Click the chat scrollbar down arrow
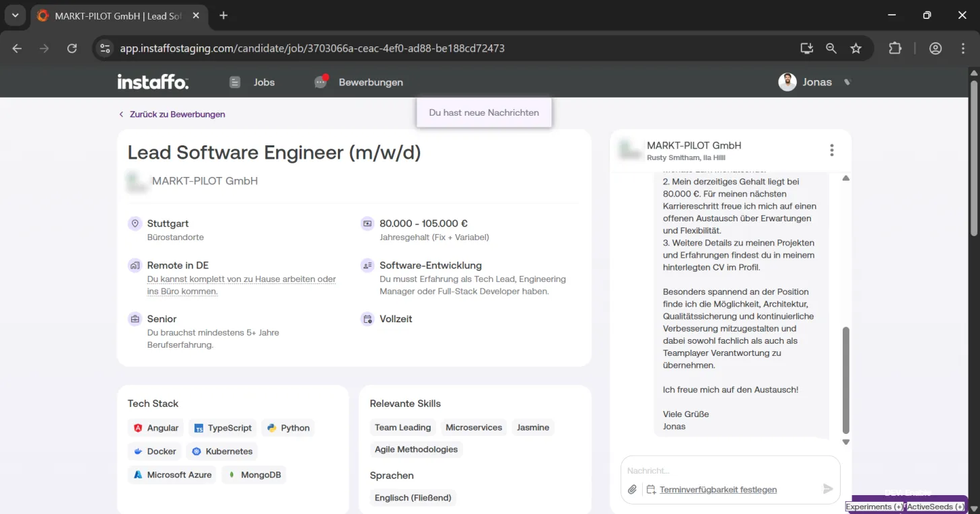 [x=846, y=442]
